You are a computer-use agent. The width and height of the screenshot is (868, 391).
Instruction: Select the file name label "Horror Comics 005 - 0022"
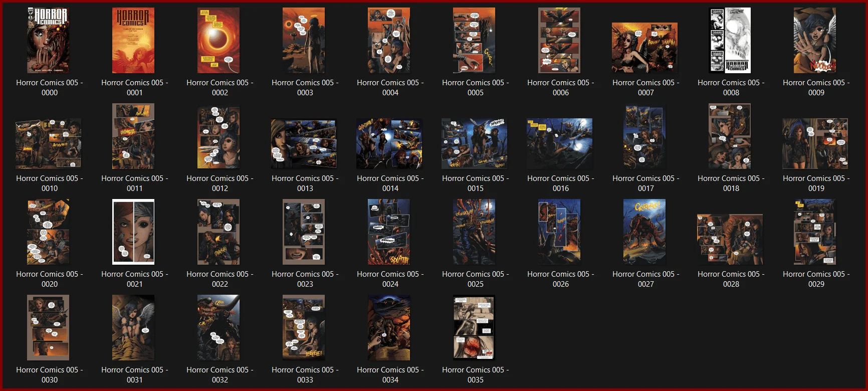[220, 279]
